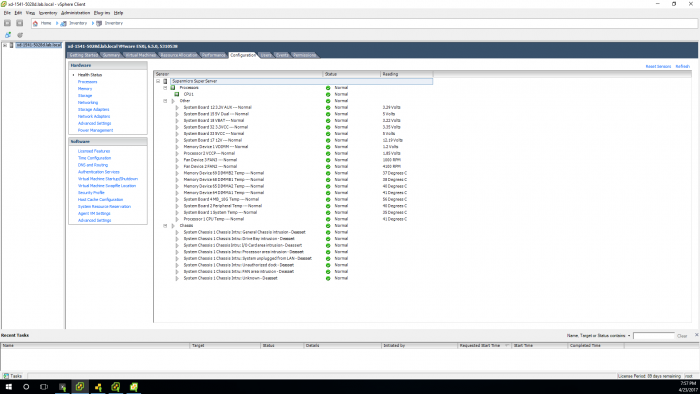Open Time Configuration under Software

[94, 158]
